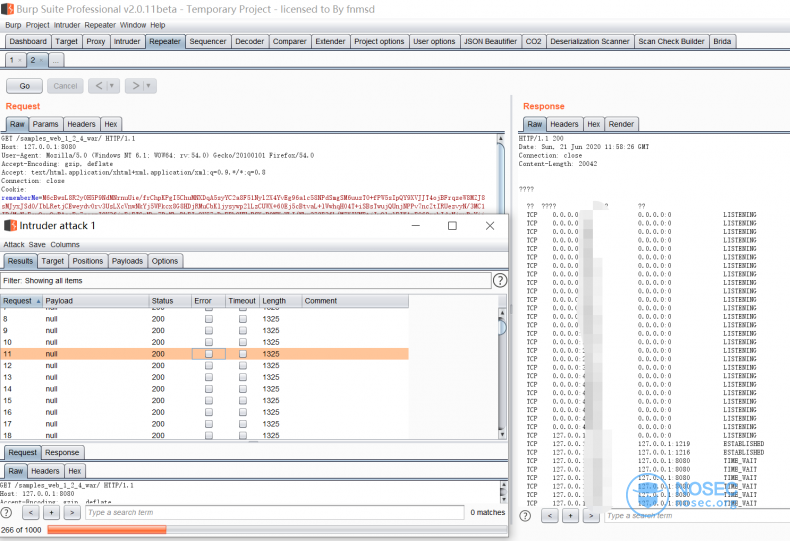This screenshot has width=790, height=541.
Task: Go forward in Repeater request history
Action: 136,86
